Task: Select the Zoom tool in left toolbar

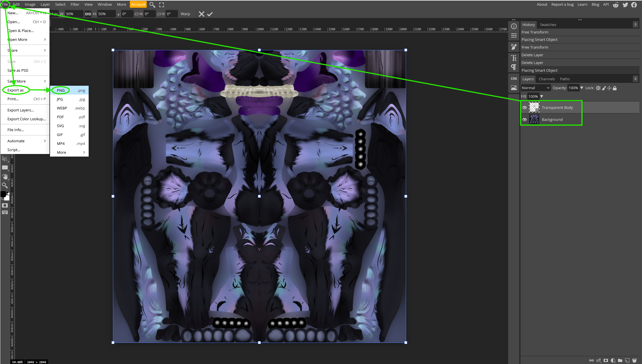Action: click(x=5, y=185)
